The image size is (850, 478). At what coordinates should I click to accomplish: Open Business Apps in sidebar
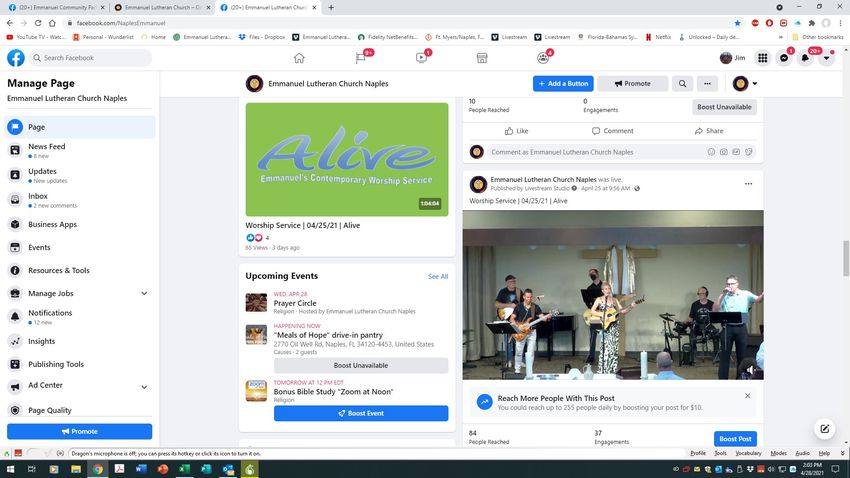[80, 224]
